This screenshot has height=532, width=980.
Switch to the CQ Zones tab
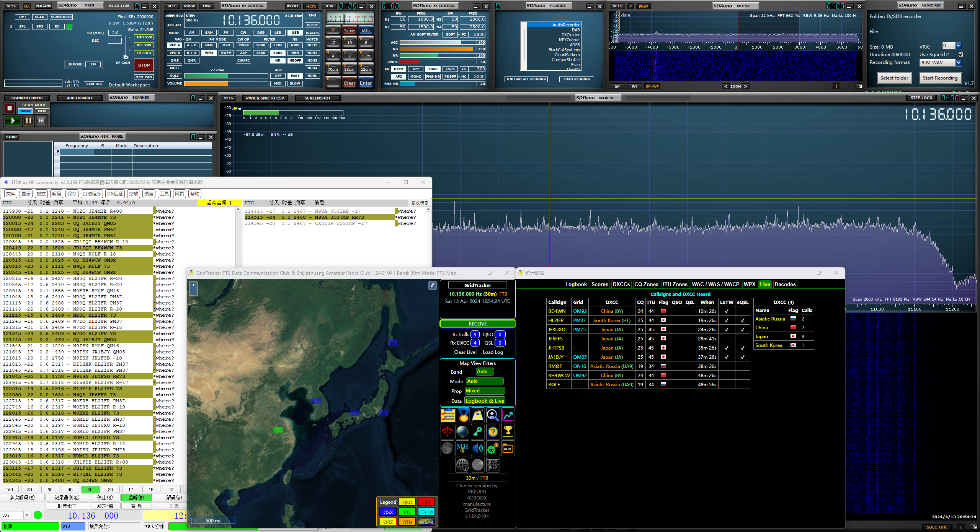646,284
